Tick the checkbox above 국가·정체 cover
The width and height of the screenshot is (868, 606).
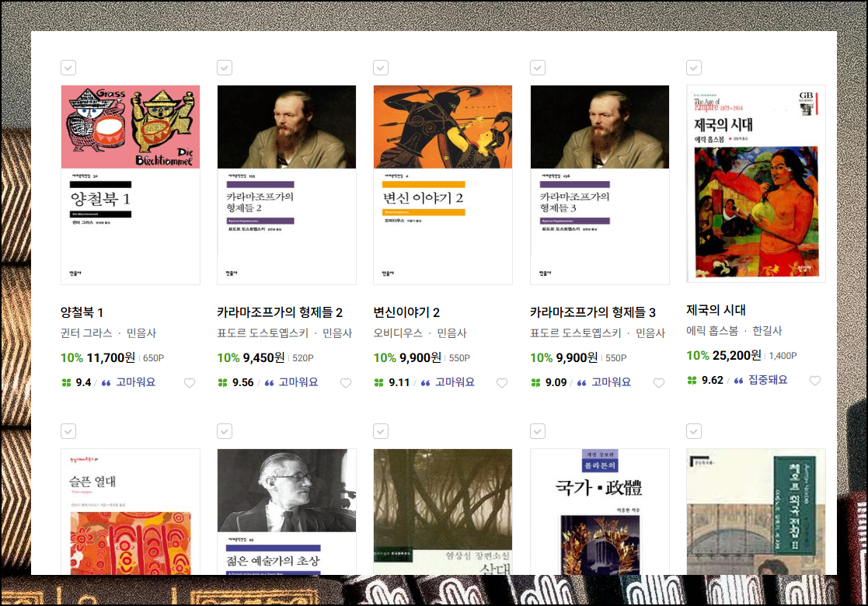[538, 431]
